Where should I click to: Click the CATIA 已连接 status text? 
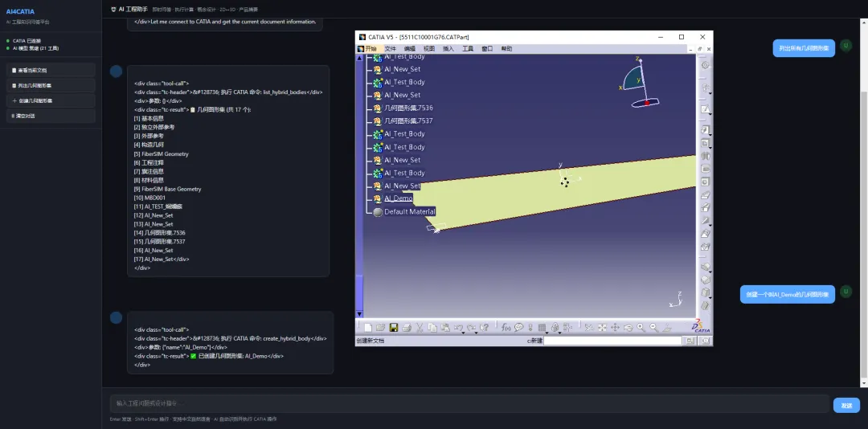[27, 41]
